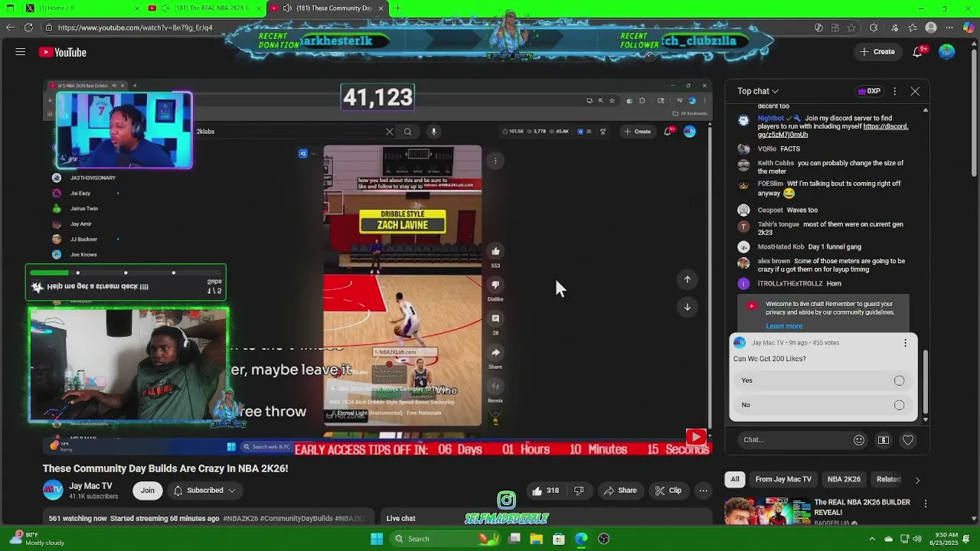
Task: Click the Share button under video
Action: (x=619, y=491)
